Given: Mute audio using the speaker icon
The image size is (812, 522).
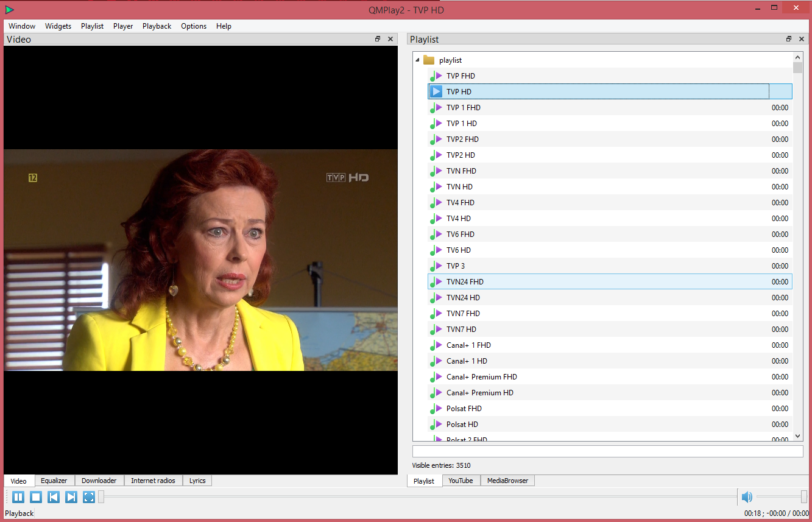Looking at the screenshot, I should point(747,497).
